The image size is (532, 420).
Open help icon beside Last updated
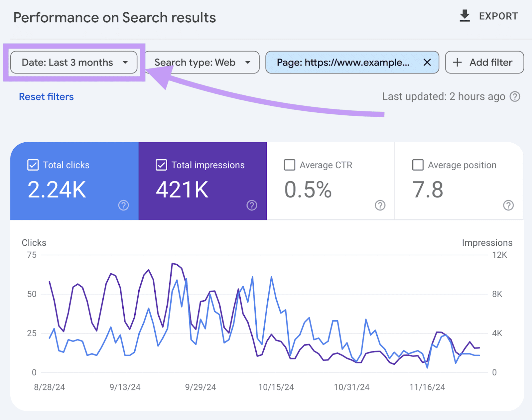(515, 97)
